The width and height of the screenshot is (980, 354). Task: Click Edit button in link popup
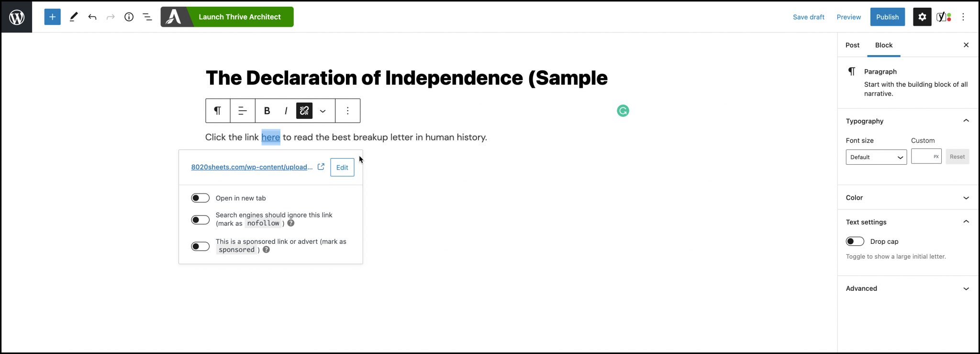342,167
